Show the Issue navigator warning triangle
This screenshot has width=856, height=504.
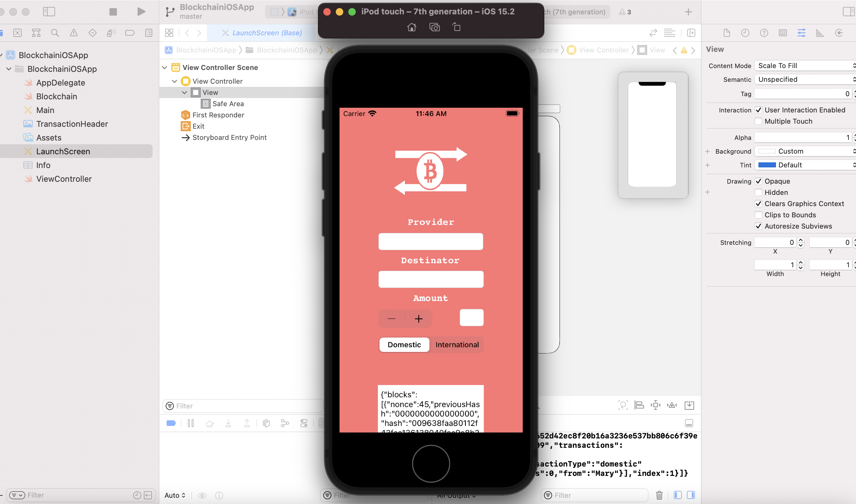(x=74, y=32)
